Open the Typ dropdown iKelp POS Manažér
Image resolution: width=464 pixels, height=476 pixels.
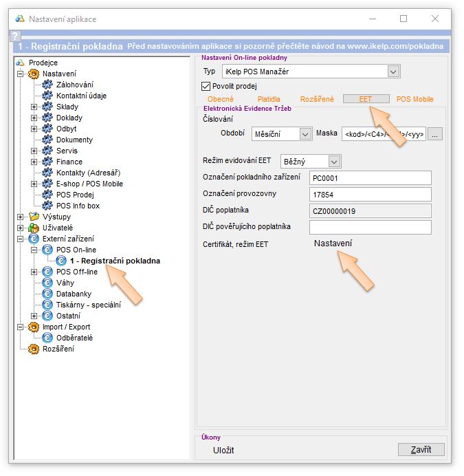tap(393, 71)
